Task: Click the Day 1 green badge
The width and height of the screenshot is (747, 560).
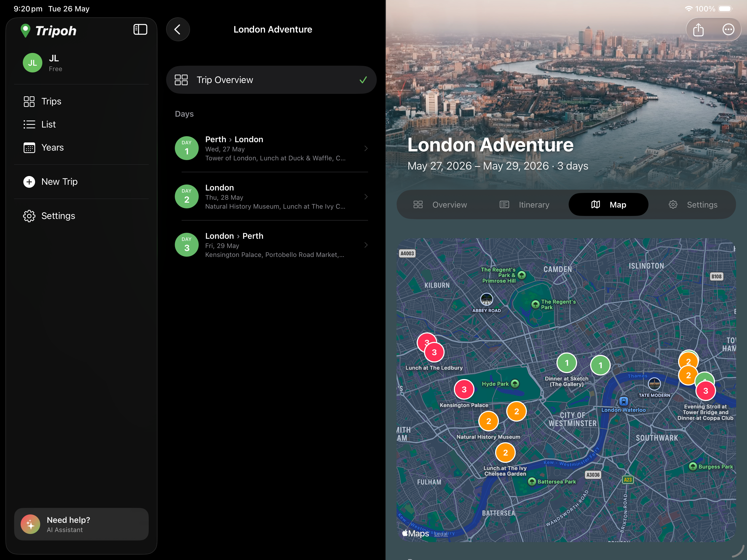Action: click(x=186, y=148)
